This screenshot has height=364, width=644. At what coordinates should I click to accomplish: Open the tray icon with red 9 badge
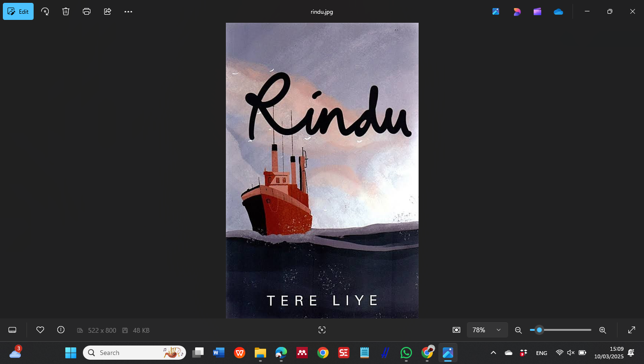click(523, 353)
